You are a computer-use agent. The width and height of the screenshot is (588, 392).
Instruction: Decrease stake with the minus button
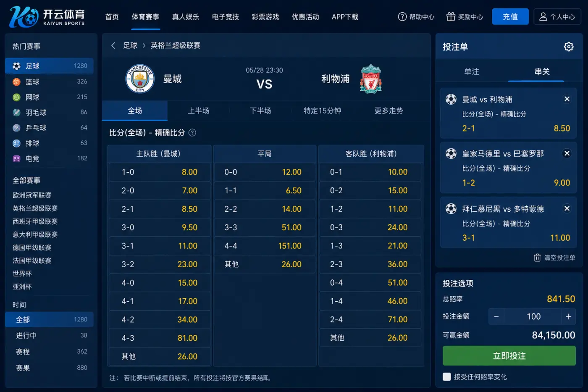496,316
